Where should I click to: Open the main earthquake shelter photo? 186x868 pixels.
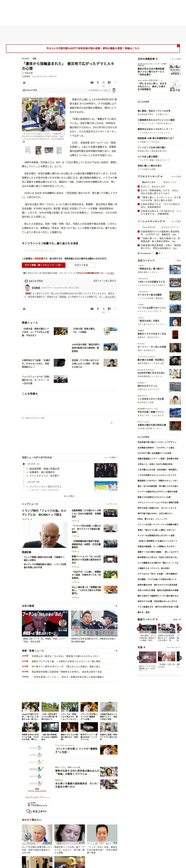(44, 115)
